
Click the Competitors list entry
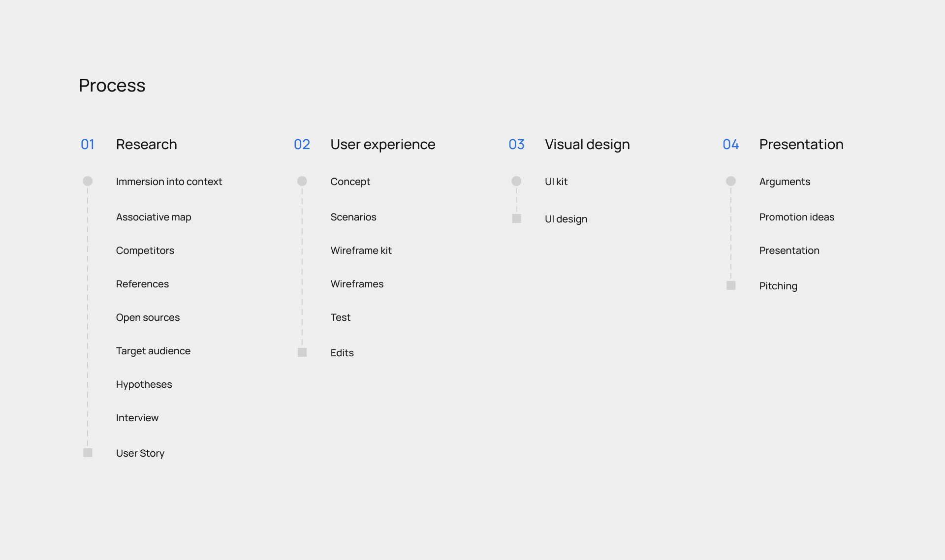click(x=145, y=250)
